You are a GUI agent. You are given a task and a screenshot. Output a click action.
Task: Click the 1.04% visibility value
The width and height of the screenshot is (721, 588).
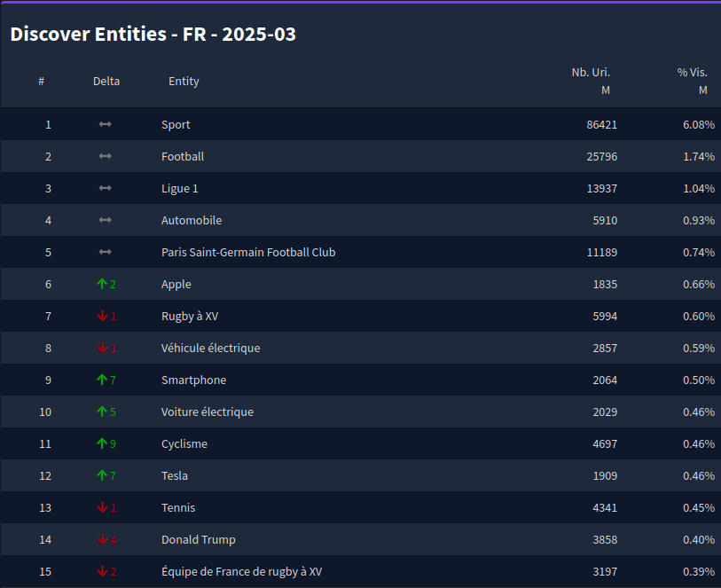pos(699,189)
